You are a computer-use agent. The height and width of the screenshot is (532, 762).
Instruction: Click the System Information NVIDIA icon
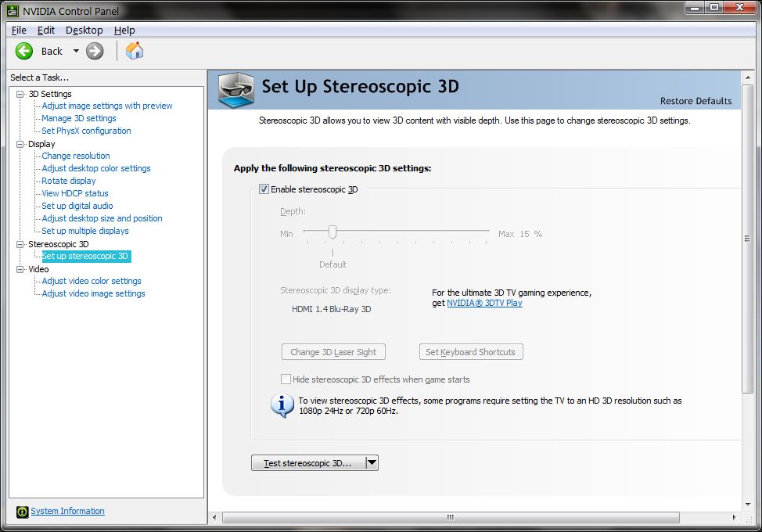click(23, 512)
